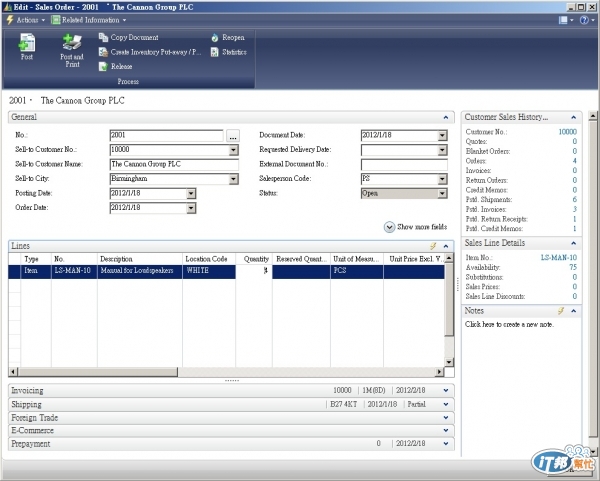The width and height of the screenshot is (600, 481).
Task: Click Lines scrollbar left arrow
Action: coord(13,372)
